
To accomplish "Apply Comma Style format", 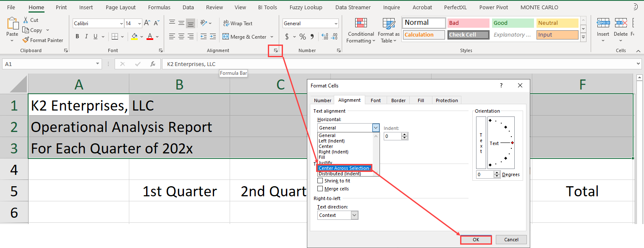I will tap(312, 37).
